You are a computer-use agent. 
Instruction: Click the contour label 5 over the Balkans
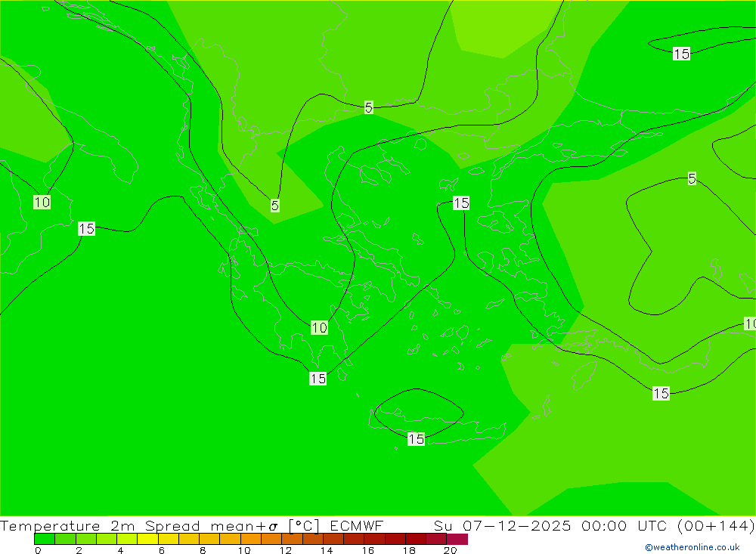pos(275,206)
